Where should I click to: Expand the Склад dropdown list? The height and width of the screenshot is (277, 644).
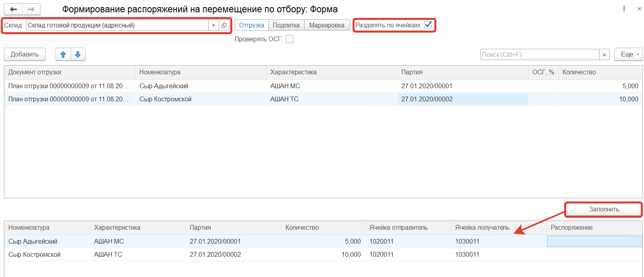[x=214, y=25]
